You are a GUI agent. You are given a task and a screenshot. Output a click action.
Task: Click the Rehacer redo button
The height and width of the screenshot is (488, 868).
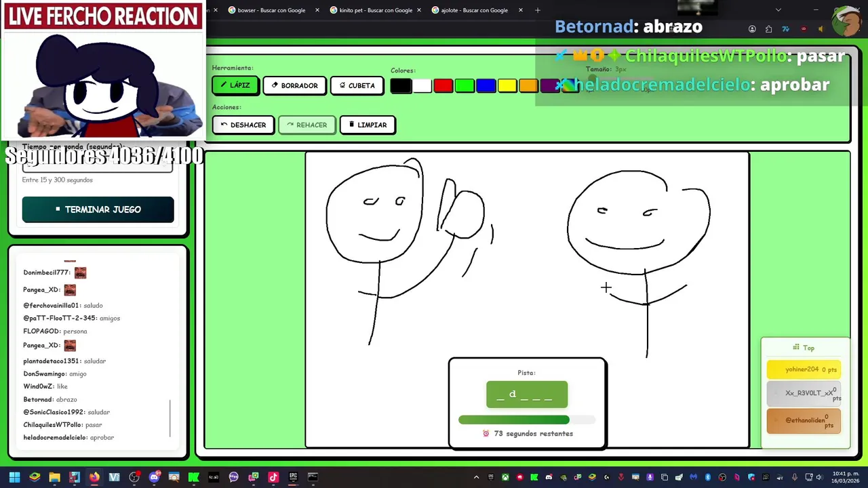307,125
